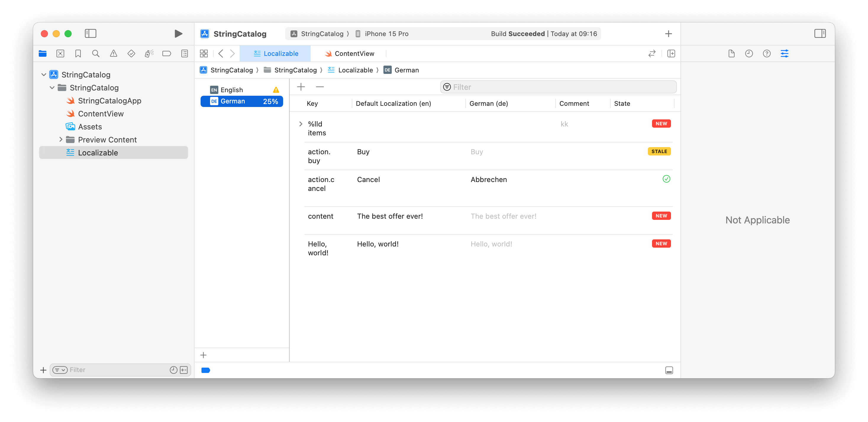Open the Source Control navigator icon
This screenshot has height=422, width=868.
tap(60, 53)
